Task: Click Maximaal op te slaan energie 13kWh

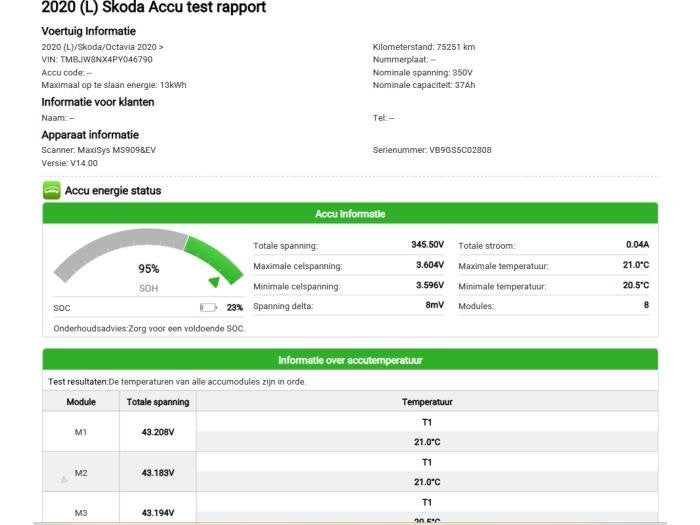Action: coord(114,85)
